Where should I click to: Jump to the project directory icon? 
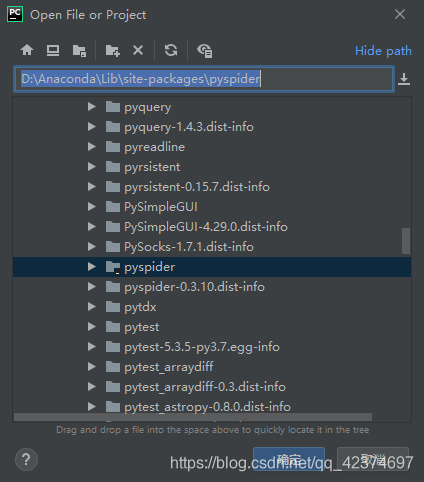(x=79, y=50)
